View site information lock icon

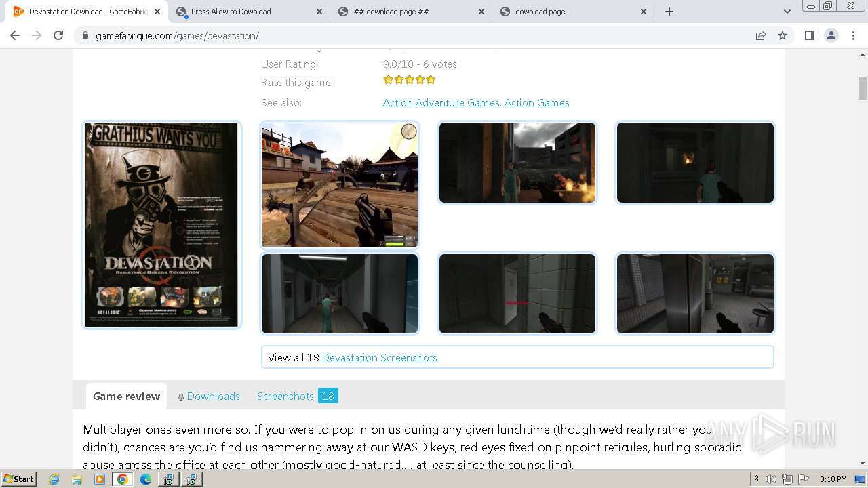point(85,35)
